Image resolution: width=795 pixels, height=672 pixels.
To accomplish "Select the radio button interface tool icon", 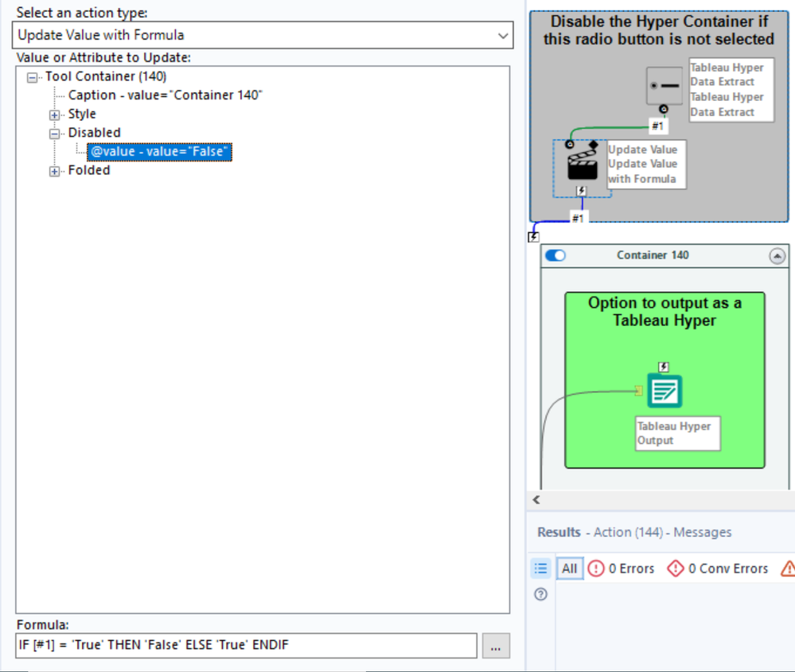I will (x=664, y=86).
